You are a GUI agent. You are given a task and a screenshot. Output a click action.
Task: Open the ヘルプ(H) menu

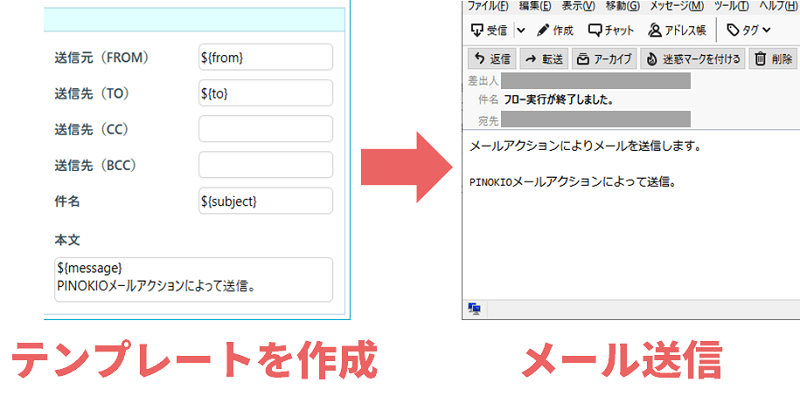[779, 6]
